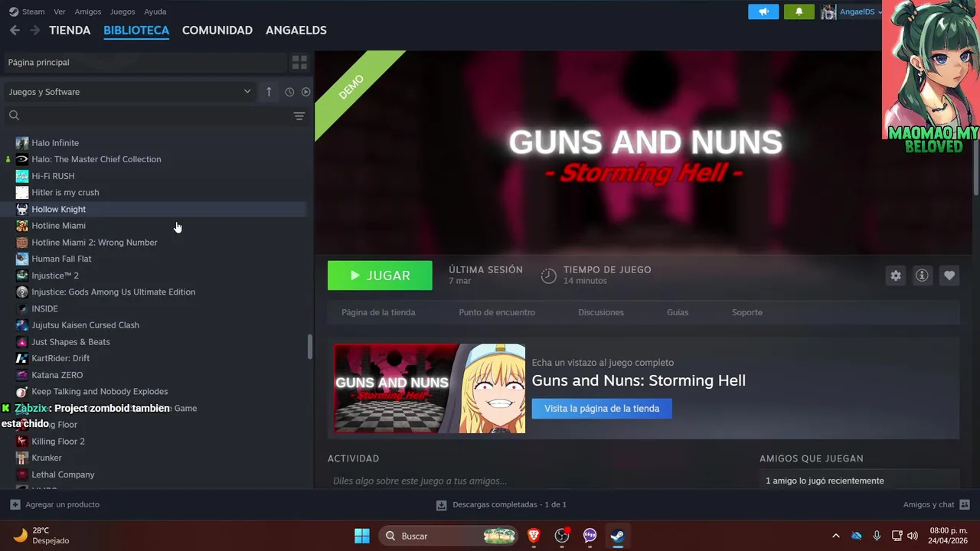Open Soporte link
Image resolution: width=980 pixels, height=551 pixels.
point(747,312)
